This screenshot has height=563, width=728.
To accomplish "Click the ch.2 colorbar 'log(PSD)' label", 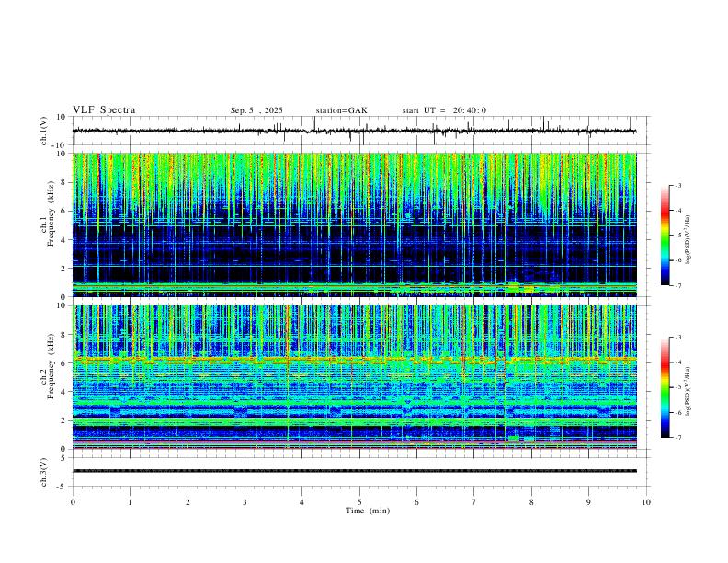I will tap(688, 391).
